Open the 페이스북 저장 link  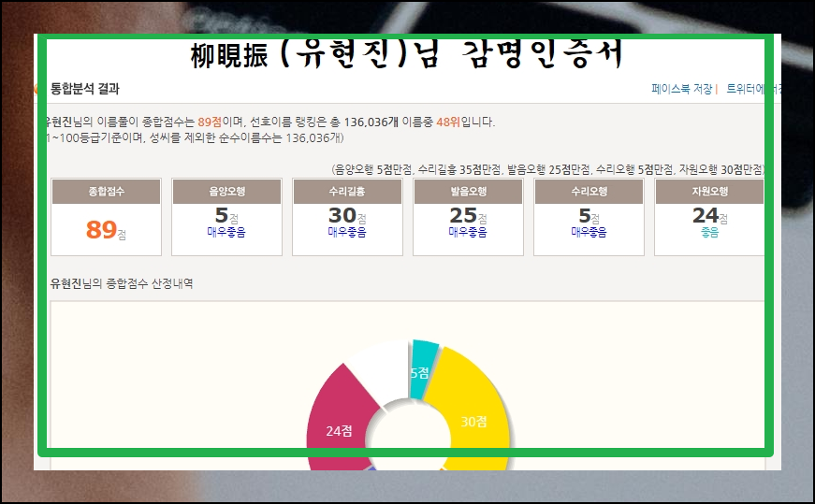(x=681, y=89)
